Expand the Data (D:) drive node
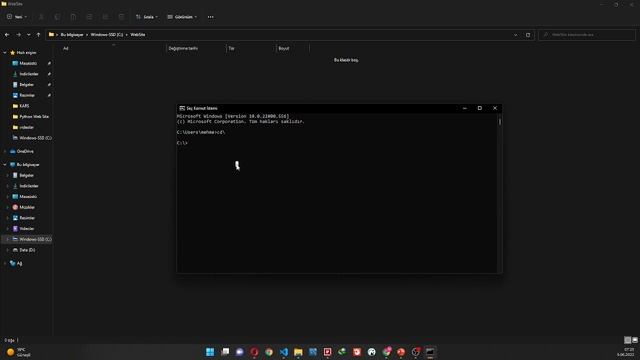This screenshot has height=360, width=640. (x=7, y=250)
